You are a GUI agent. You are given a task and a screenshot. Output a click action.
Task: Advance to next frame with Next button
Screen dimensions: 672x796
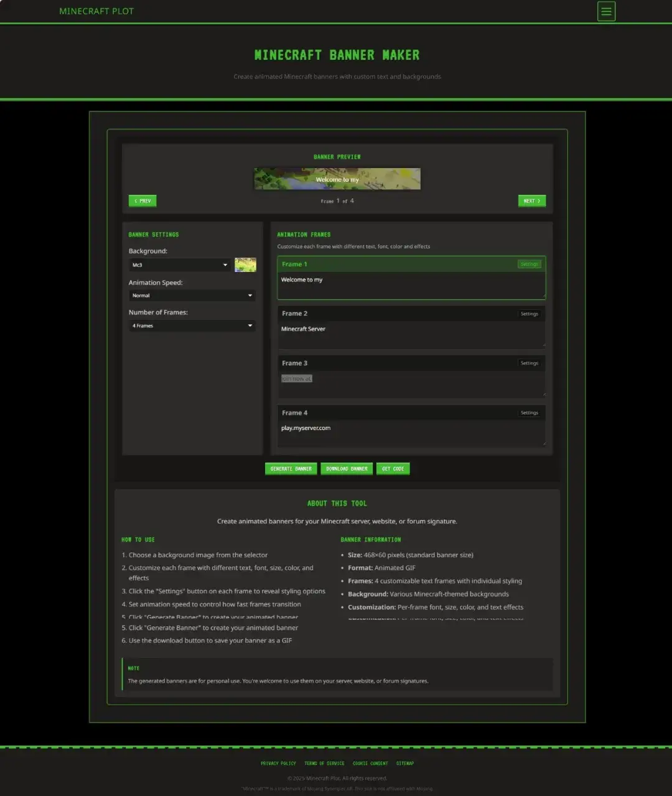(x=532, y=201)
